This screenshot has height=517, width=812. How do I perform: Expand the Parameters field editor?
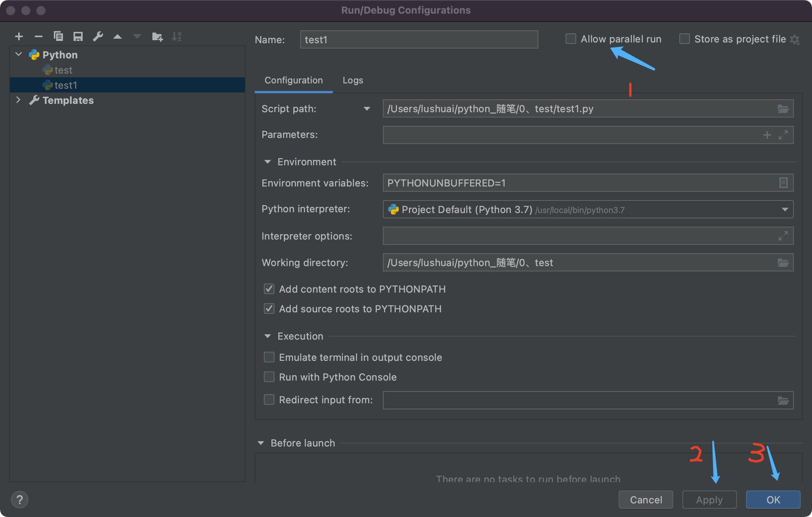[x=783, y=135]
